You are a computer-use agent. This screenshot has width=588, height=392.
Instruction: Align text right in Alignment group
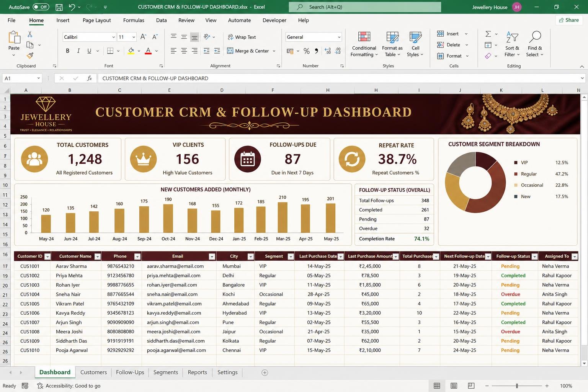click(194, 51)
